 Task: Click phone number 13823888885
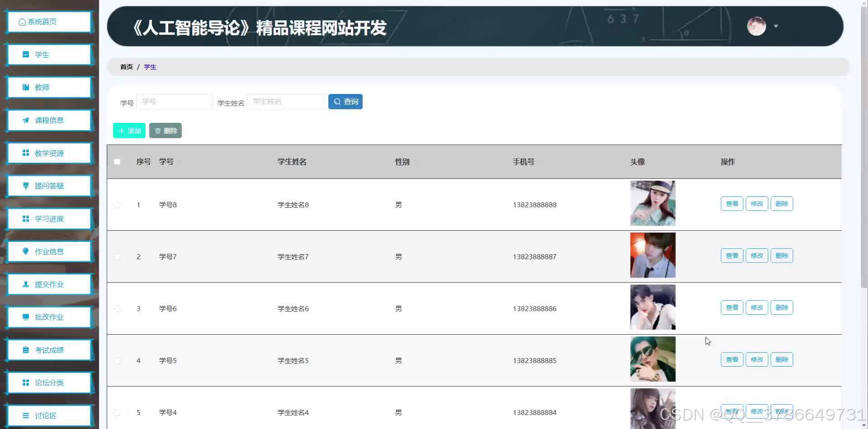535,360
